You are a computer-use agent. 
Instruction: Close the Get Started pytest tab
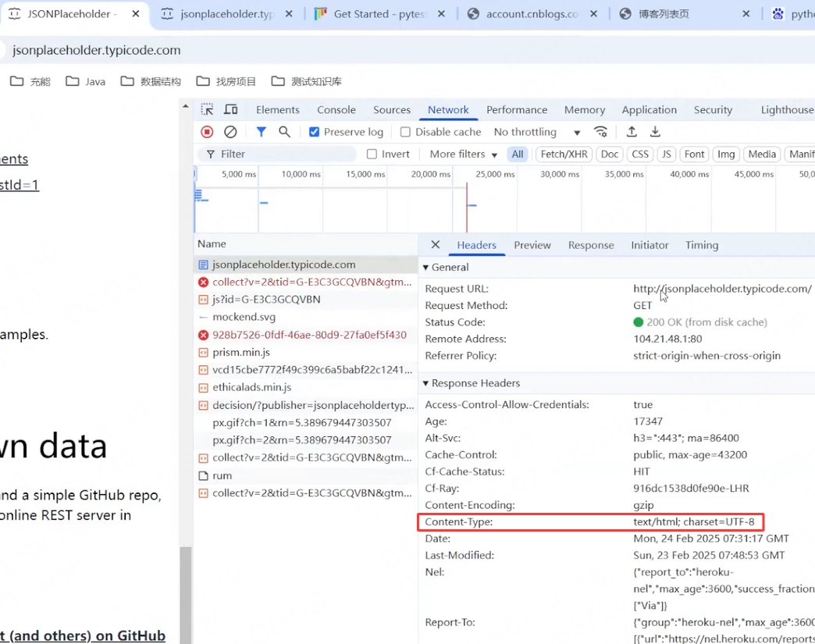click(x=441, y=14)
